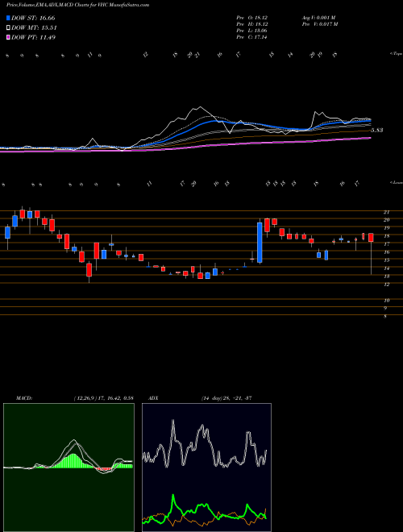Click the tall blue breakout candlestick

point(260,243)
